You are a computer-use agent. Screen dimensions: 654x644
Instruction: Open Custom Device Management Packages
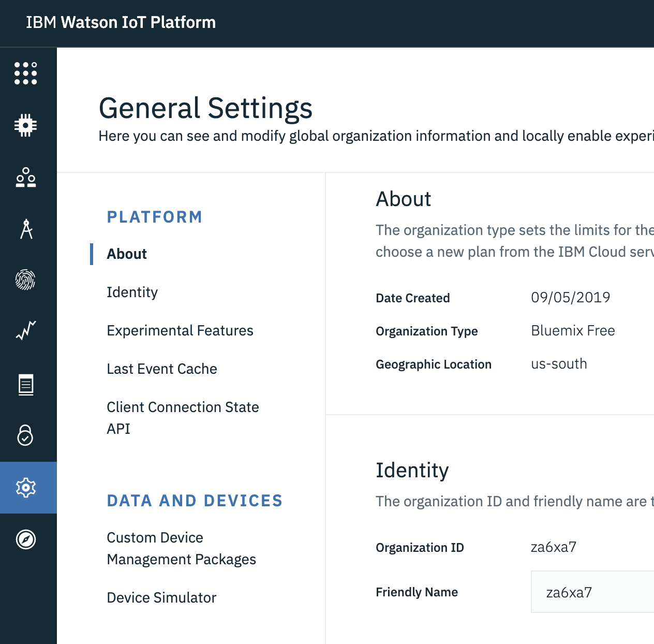point(181,548)
